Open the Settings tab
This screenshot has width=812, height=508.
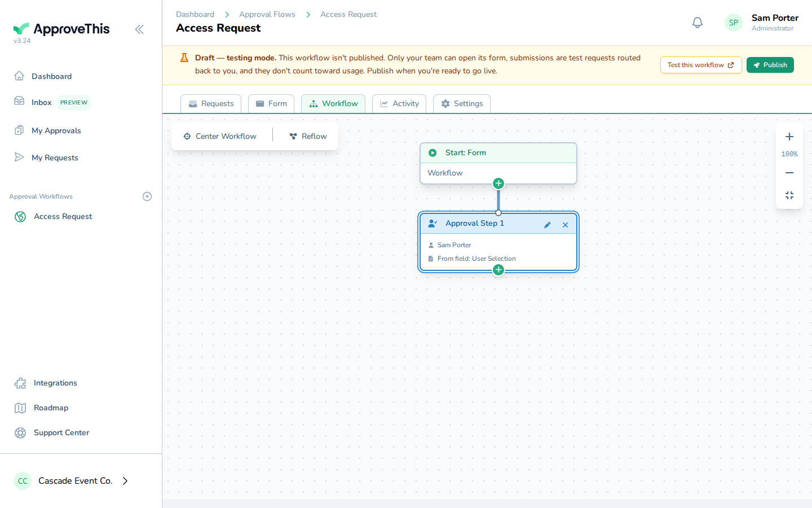coord(462,103)
